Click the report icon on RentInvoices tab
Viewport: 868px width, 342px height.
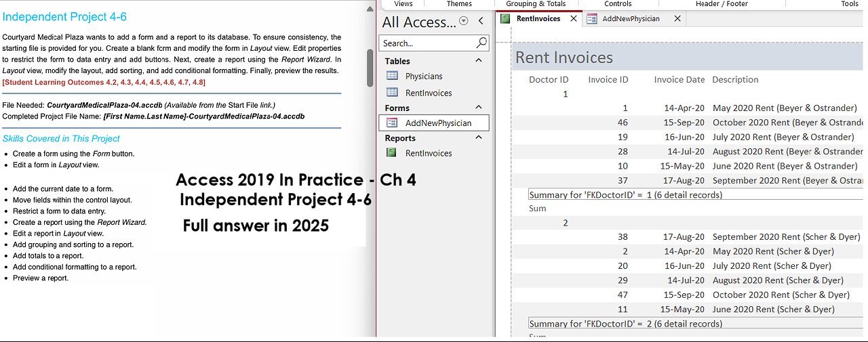[x=505, y=19]
